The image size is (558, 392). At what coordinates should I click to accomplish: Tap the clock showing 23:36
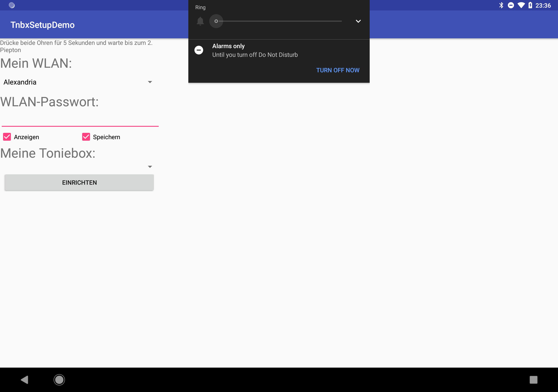543,5
